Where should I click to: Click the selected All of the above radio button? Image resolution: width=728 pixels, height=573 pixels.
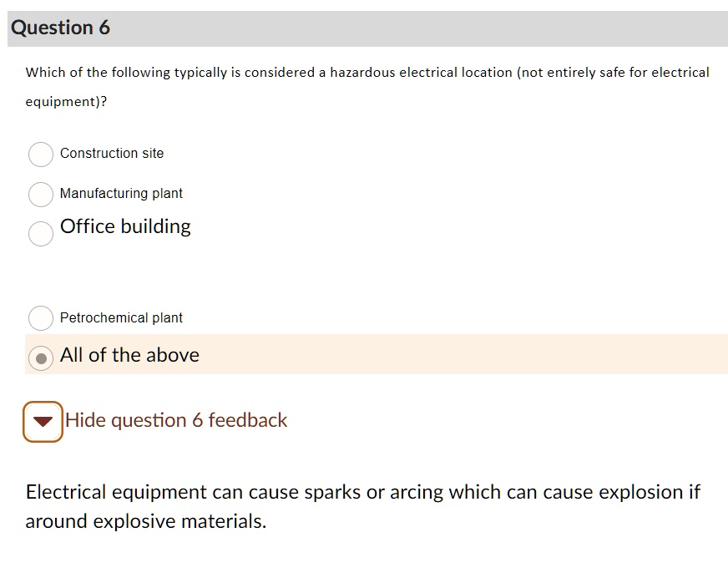pos(40,357)
